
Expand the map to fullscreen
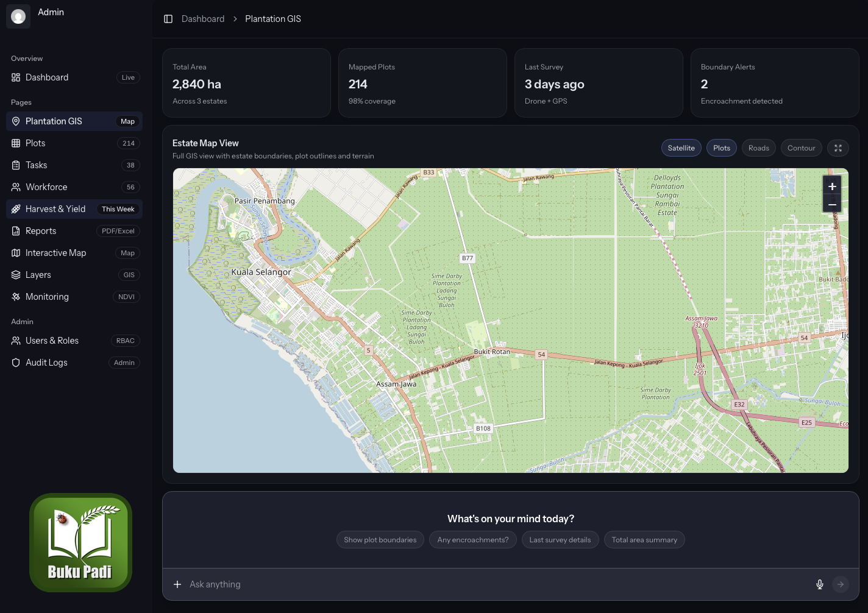[x=838, y=148]
